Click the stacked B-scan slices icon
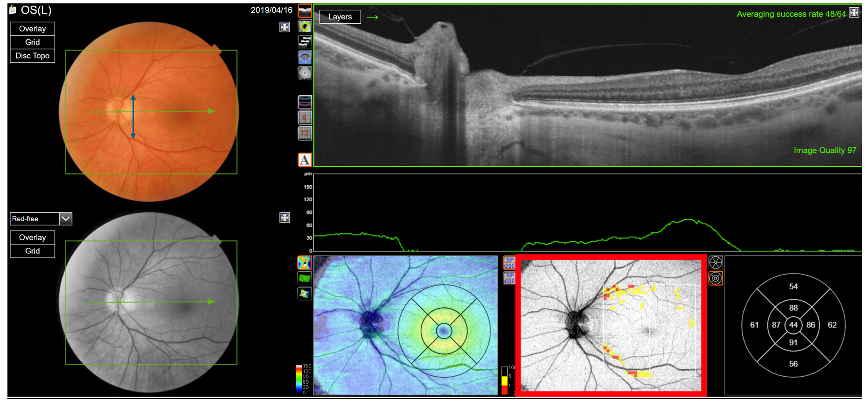868x404 pixels. [x=305, y=42]
